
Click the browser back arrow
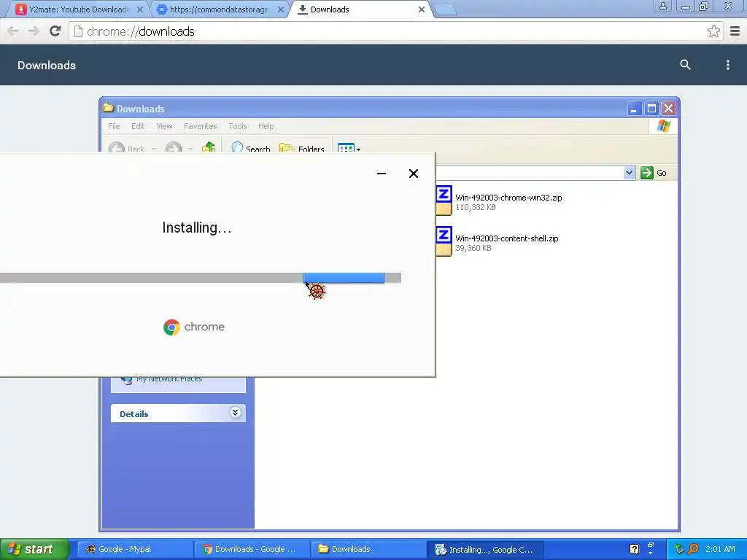13,31
